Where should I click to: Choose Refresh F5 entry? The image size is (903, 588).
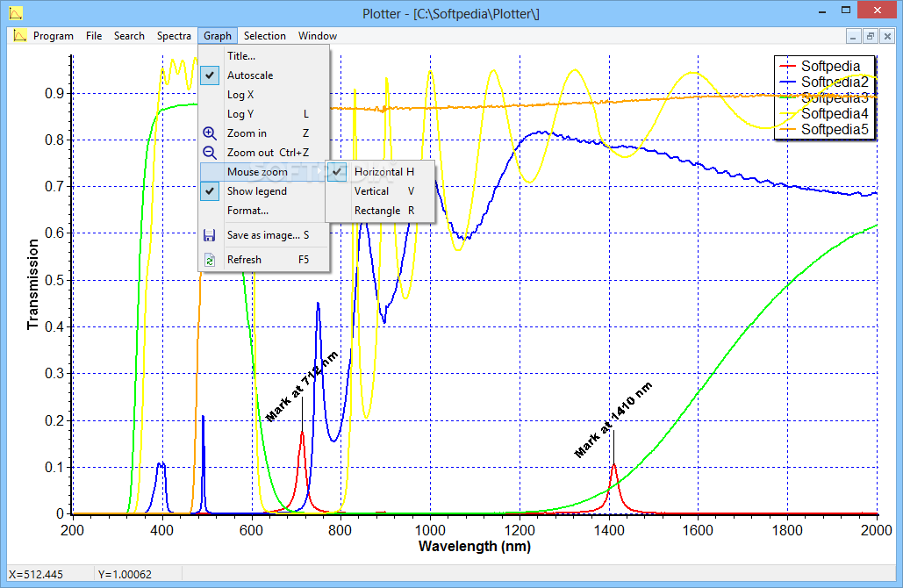pos(264,260)
